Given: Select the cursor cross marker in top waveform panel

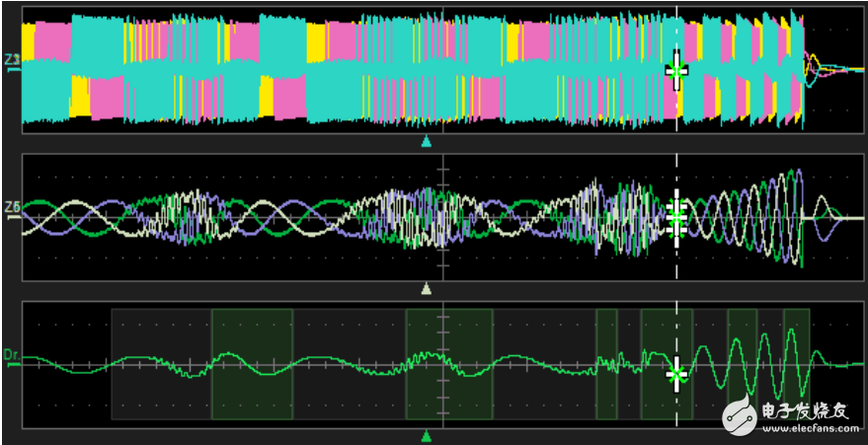Looking at the screenshot, I should pyautogui.click(x=676, y=70).
